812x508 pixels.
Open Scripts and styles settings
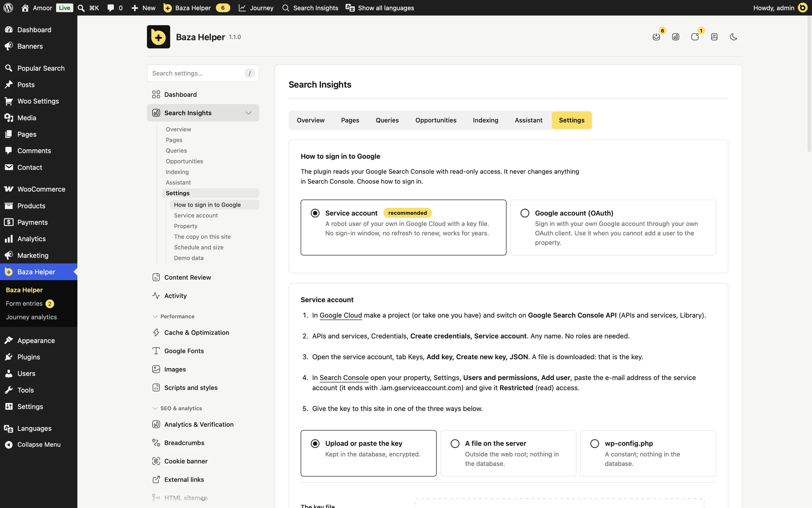pos(203,387)
